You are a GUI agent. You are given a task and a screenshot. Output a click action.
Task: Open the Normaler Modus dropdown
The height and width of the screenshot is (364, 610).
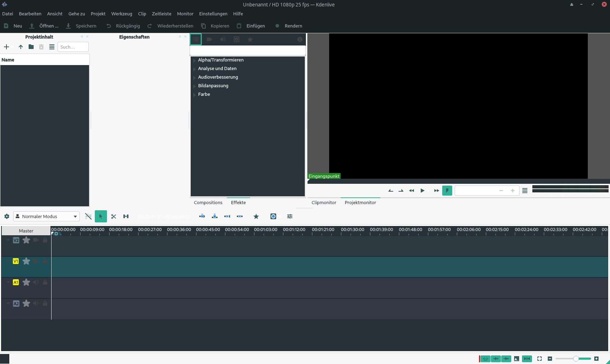coord(47,216)
